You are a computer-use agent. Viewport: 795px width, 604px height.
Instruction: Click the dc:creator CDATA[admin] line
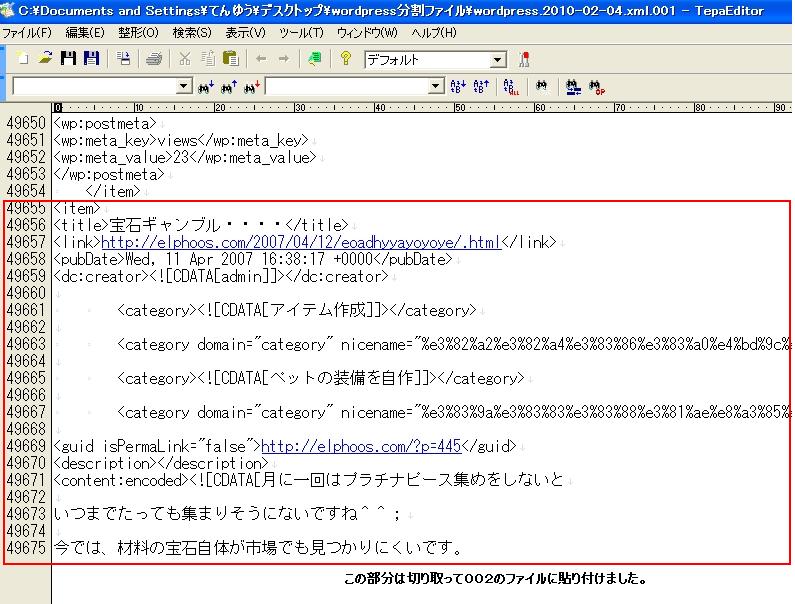click(x=221, y=276)
